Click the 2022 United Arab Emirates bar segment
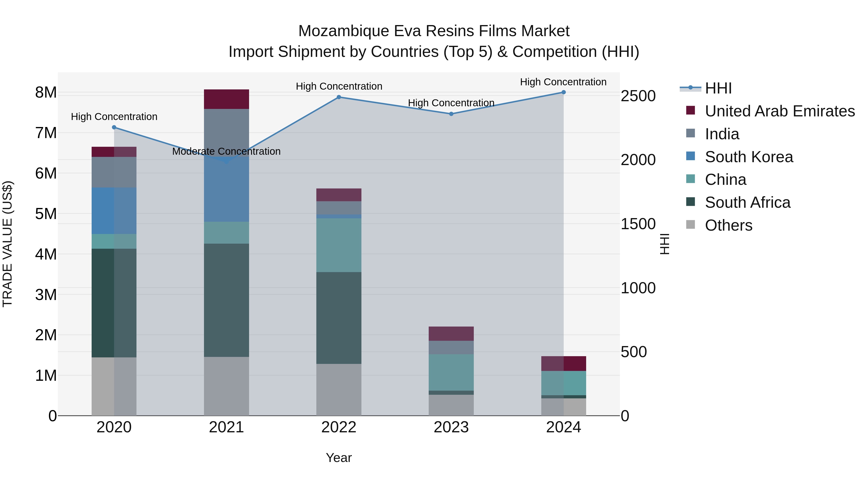Screen dimensions: 868x488 (339, 195)
